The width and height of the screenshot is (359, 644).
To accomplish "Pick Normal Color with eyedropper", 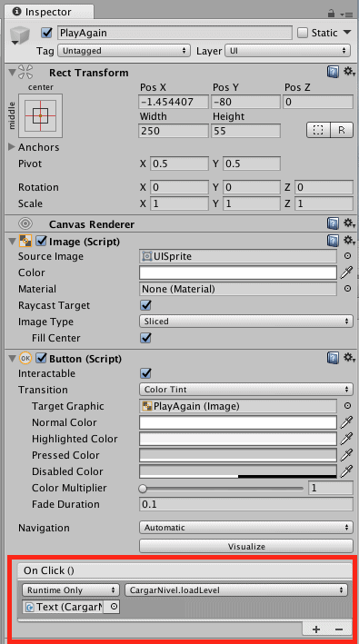I will click(346, 422).
